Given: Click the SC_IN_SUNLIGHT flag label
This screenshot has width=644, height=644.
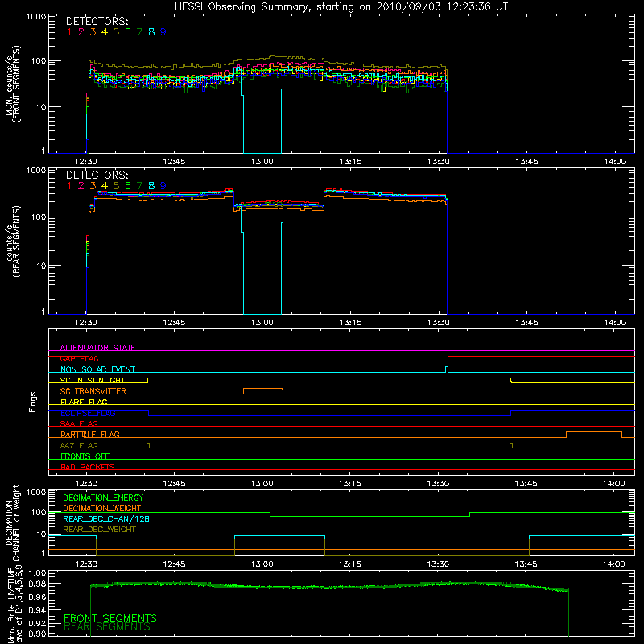Looking at the screenshot, I should coord(93,380).
